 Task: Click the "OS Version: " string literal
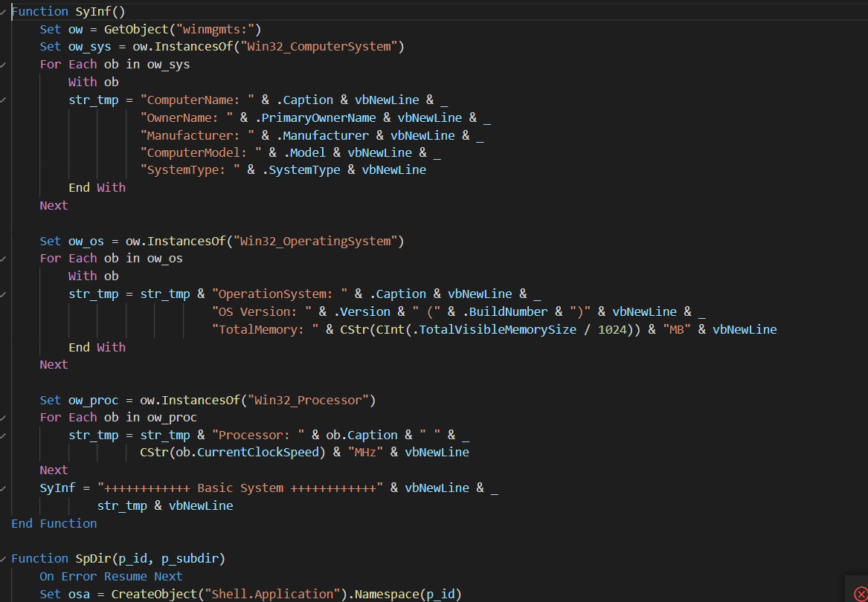(262, 312)
